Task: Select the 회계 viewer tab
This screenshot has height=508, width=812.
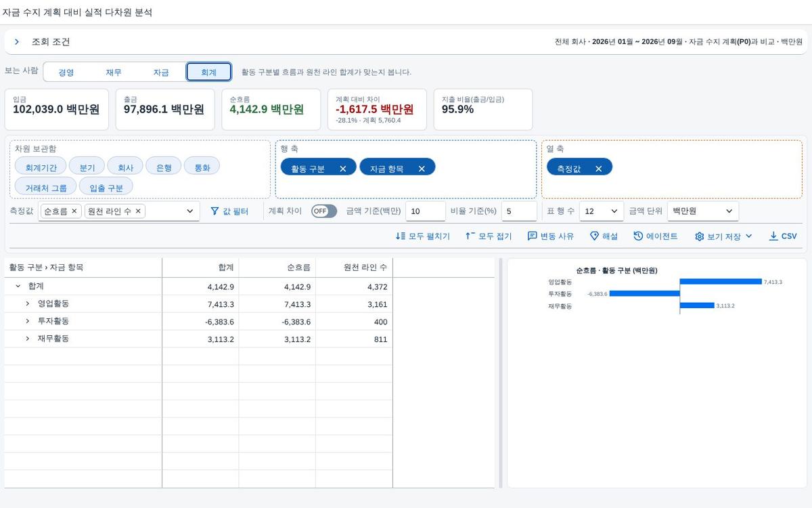Action: [x=209, y=72]
